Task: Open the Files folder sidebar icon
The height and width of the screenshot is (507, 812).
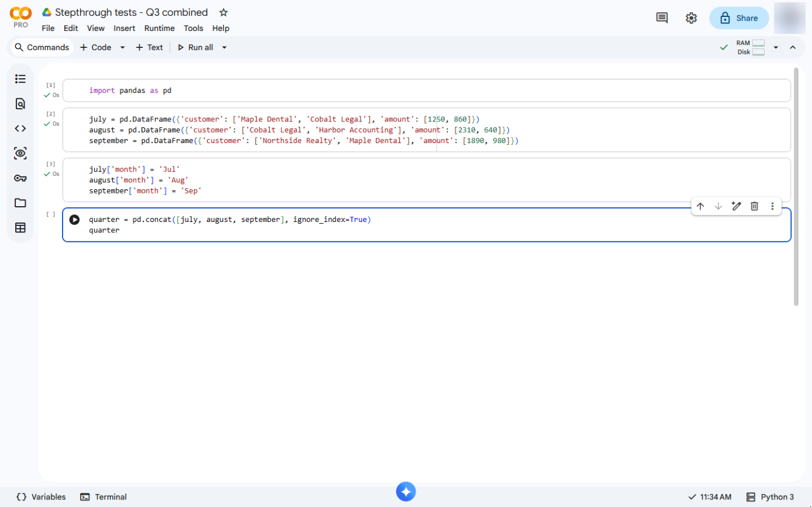Action: (20, 203)
